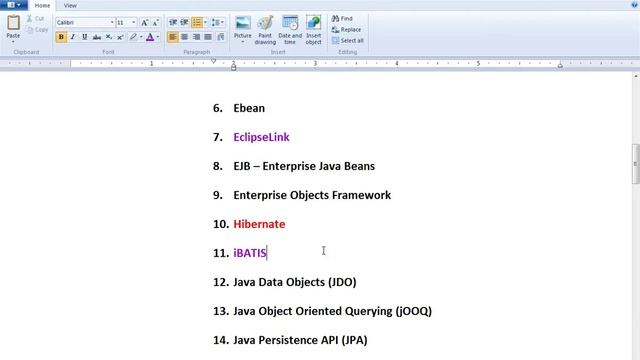Click Insert object button
This screenshot has height=360, width=640.
pos(313,30)
